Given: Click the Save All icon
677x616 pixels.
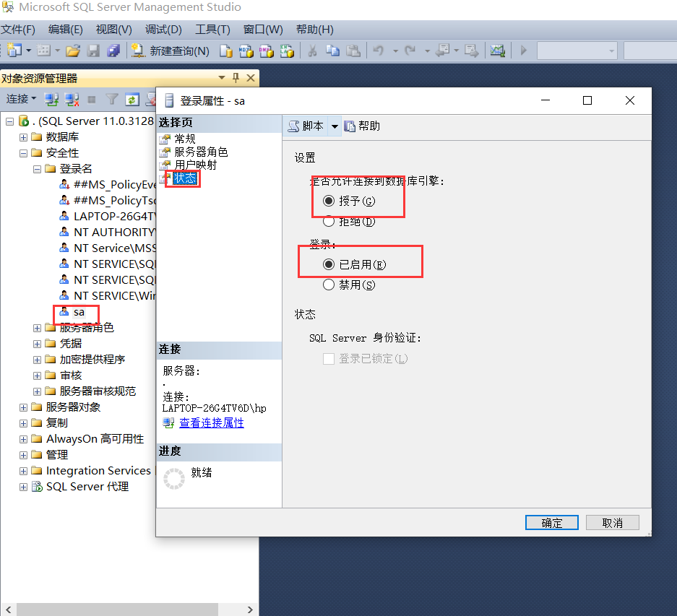Looking at the screenshot, I should click(113, 51).
